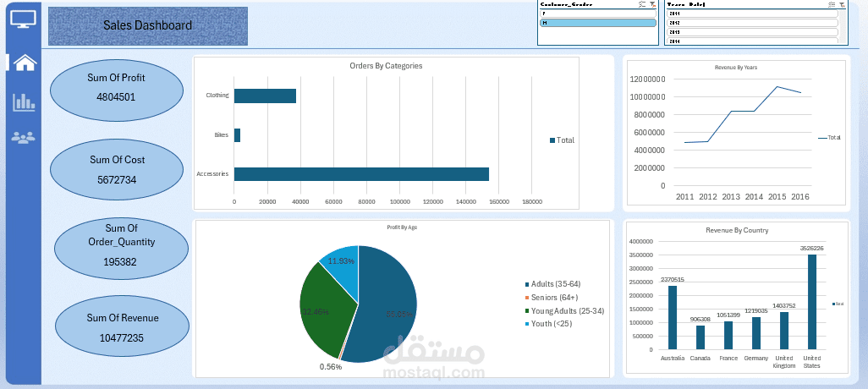
Task: Select the Accessories bar in orders chart
Action: click(361, 173)
